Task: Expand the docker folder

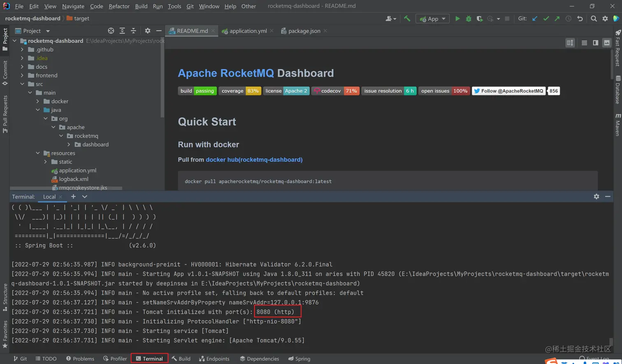Action: [x=38, y=101]
